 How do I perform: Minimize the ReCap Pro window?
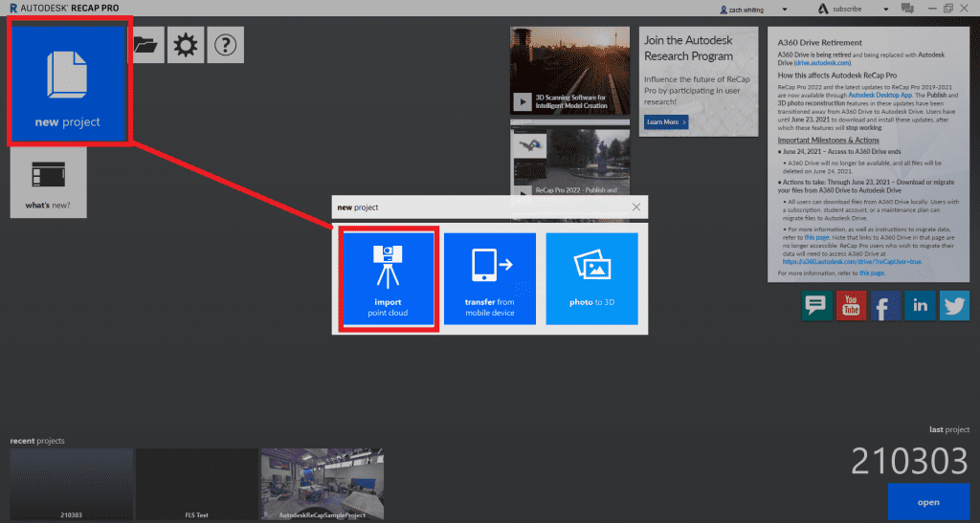(932, 8)
